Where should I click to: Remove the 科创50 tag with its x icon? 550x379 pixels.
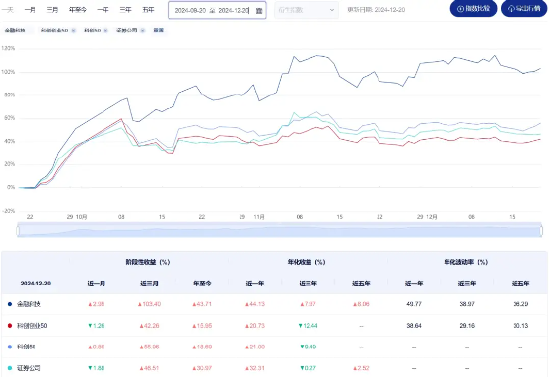tap(105, 31)
